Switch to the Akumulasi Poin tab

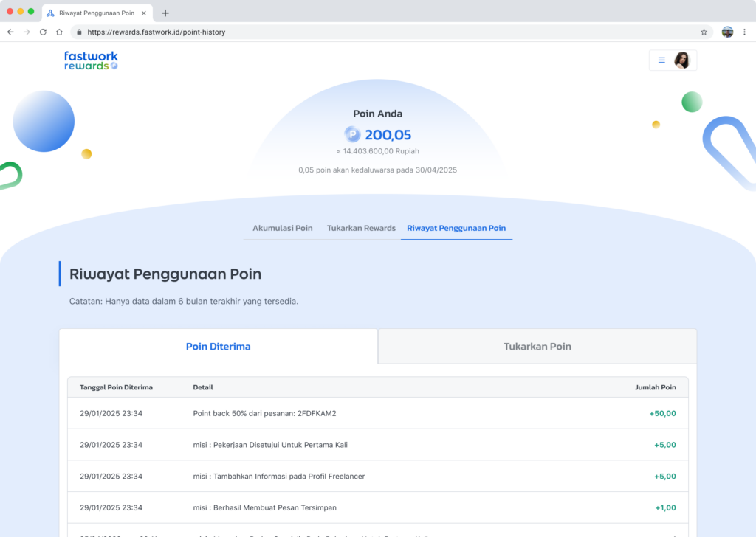[x=283, y=228]
